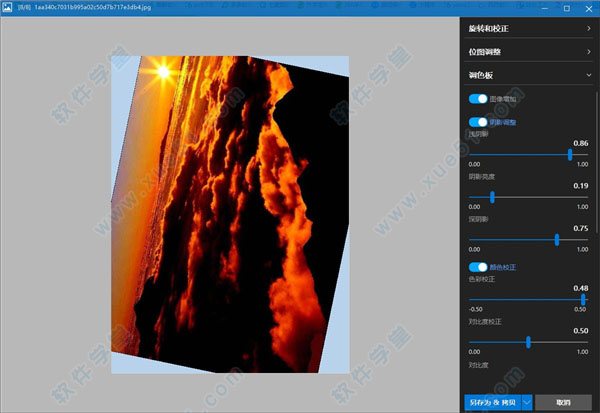
Task: Click the 浅阴影 slider handle at 0.86
Action: (x=570, y=155)
